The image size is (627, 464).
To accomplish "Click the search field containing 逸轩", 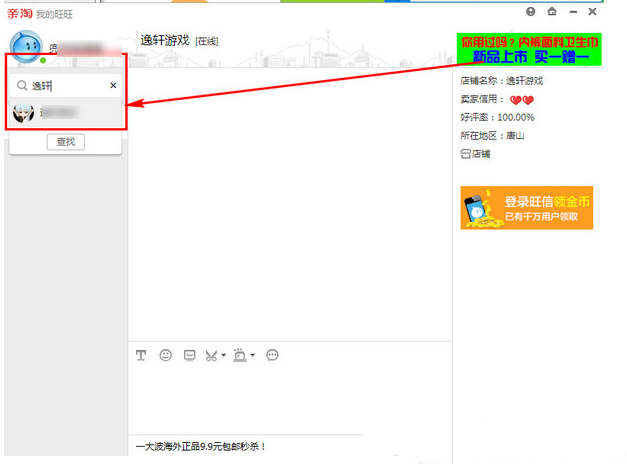I will click(66, 85).
